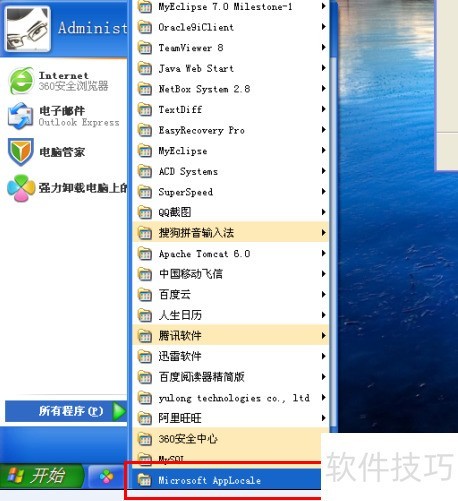The height and width of the screenshot is (501, 458).
Task: Select yulong technologies co., ltd label
Action: pos(234,398)
